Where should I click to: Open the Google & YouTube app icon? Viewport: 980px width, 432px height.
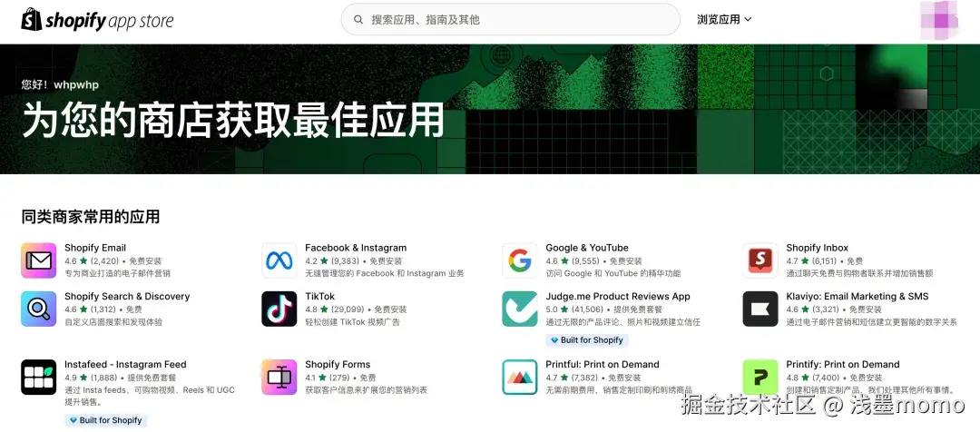(x=519, y=260)
